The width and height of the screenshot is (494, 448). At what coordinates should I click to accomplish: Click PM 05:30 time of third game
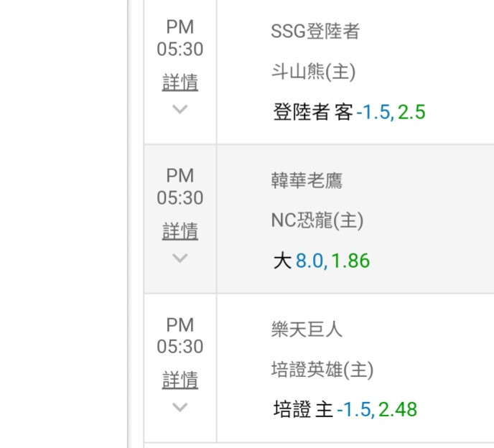(x=180, y=335)
